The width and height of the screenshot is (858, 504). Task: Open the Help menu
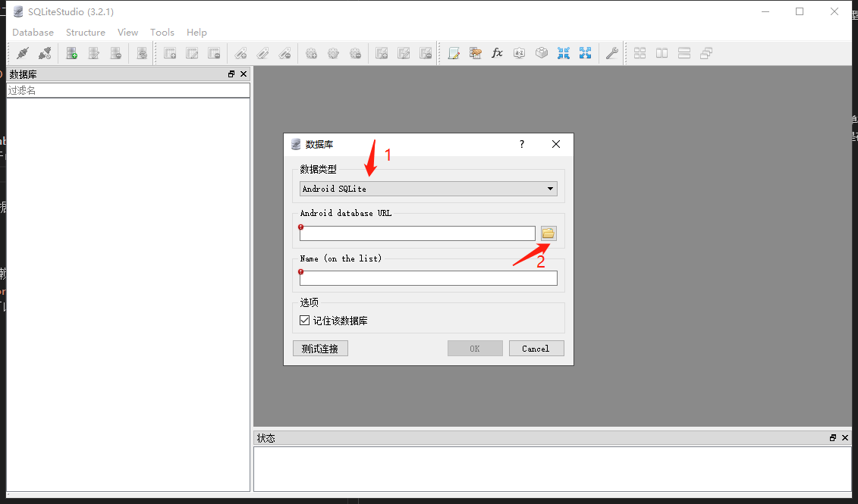(196, 33)
